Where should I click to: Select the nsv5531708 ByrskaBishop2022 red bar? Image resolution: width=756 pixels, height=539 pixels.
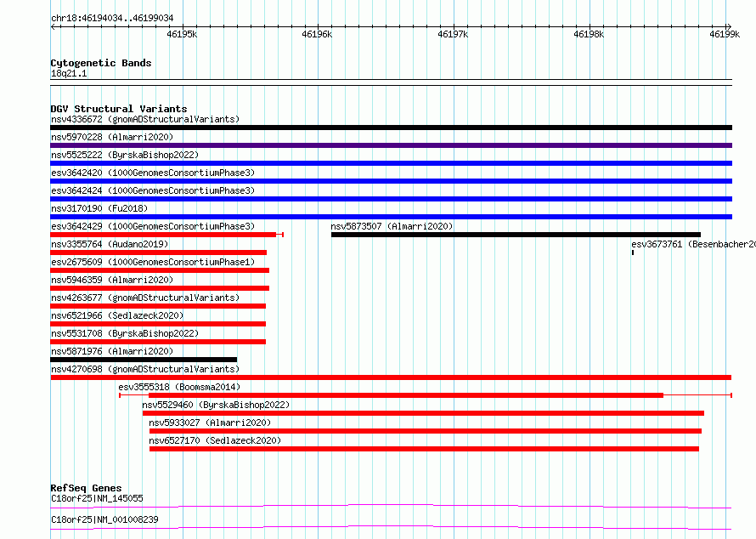tap(158, 342)
